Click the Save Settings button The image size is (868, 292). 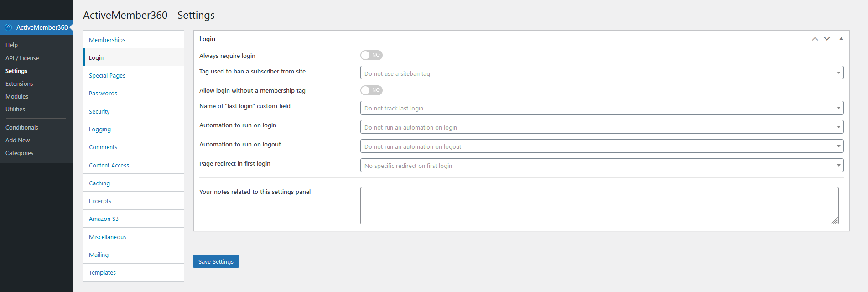coord(215,261)
